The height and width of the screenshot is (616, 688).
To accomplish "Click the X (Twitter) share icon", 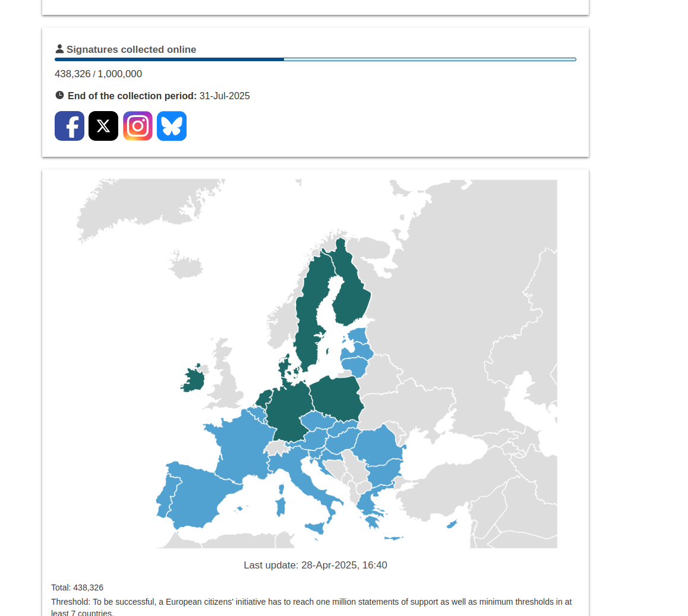I will pos(103,126).
